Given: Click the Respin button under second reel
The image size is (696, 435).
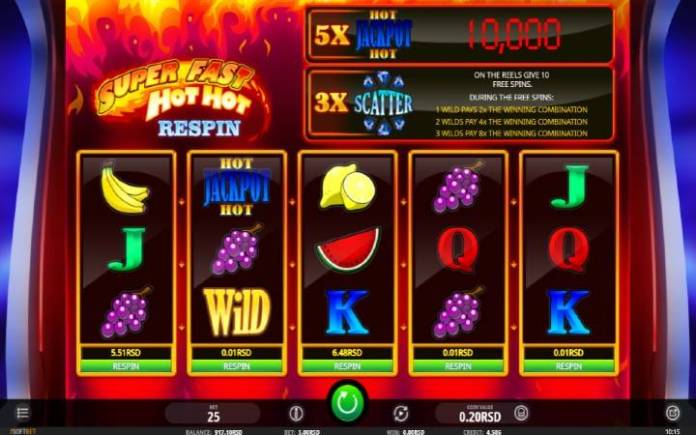Looking at the screenshot, I should (237, 366).
